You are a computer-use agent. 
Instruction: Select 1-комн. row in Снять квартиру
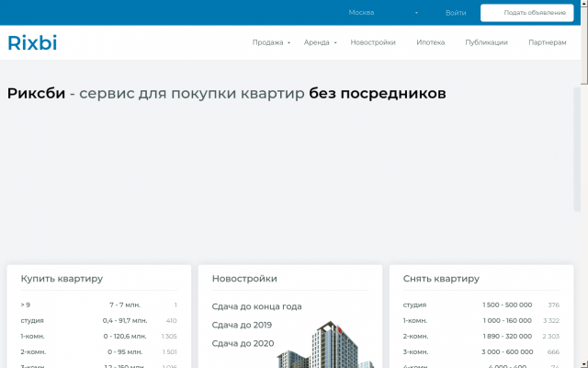pyautogui.click(x=481, y=321)
